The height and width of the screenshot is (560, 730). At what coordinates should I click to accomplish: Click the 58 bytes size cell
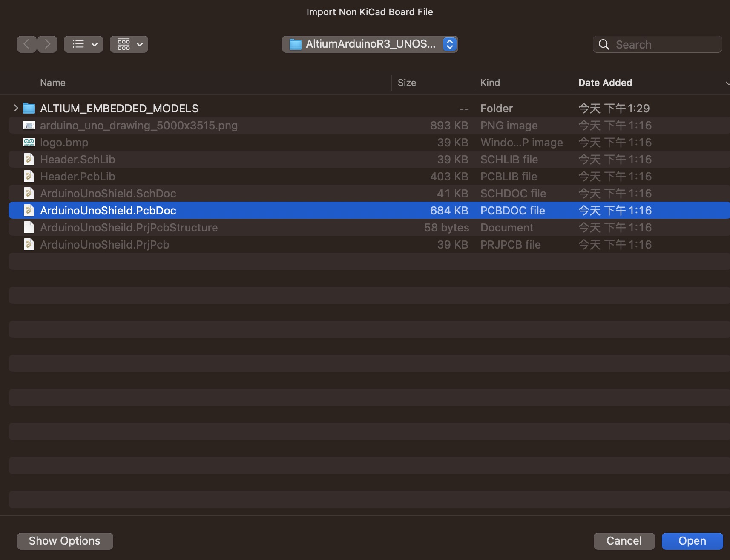tap(447, 228)
